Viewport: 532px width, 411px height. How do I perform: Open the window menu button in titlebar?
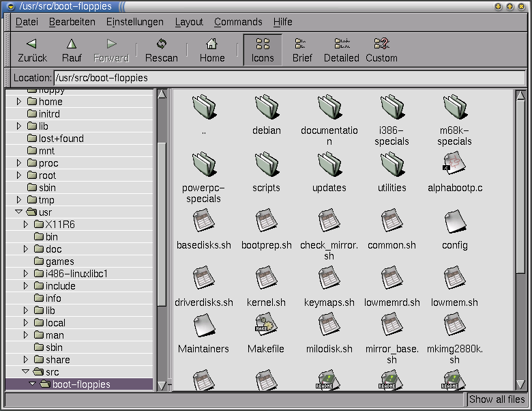pos(11,6)
